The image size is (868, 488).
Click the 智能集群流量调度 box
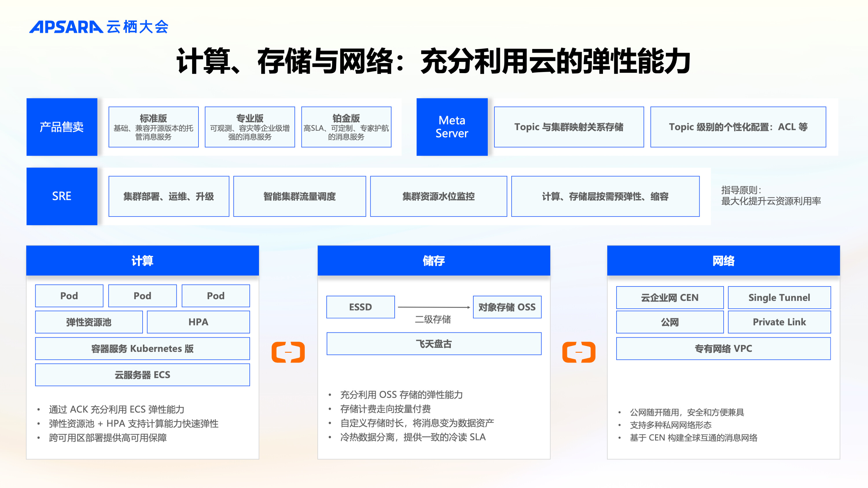pyautogui.click(x=299, y=196)
